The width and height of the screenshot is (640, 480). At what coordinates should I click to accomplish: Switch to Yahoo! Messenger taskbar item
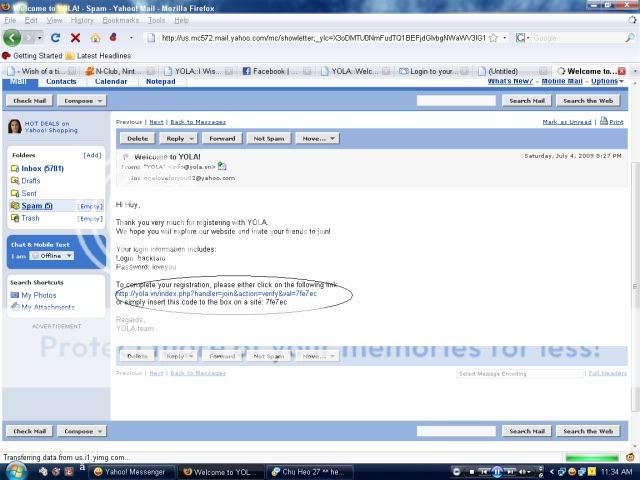tap(130, 472)
